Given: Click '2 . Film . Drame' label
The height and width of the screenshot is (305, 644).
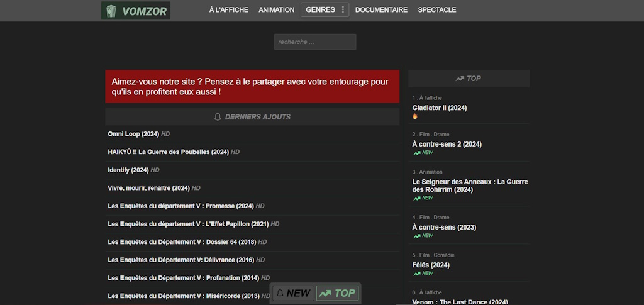Looking at the screenshot, I should [431, 134].
